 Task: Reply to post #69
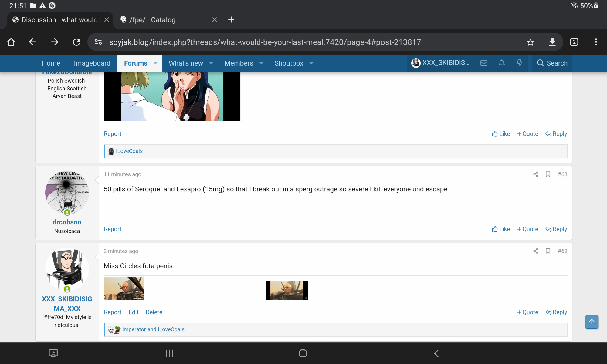(x=556, y=312)
